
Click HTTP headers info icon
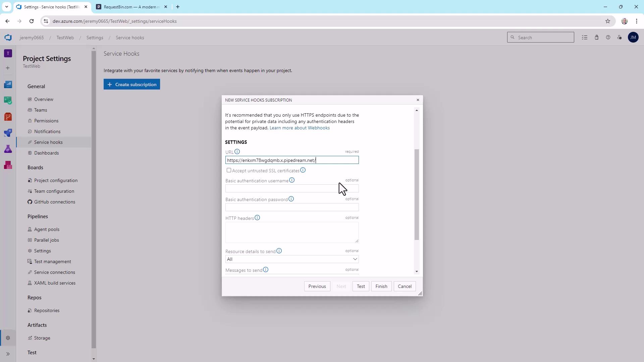coord(257,218)
